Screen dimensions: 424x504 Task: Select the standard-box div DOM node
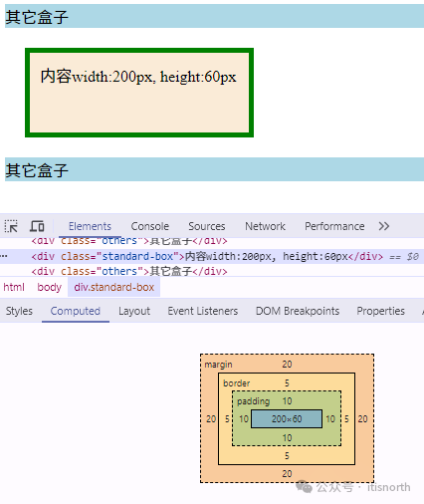pos(207,256)
